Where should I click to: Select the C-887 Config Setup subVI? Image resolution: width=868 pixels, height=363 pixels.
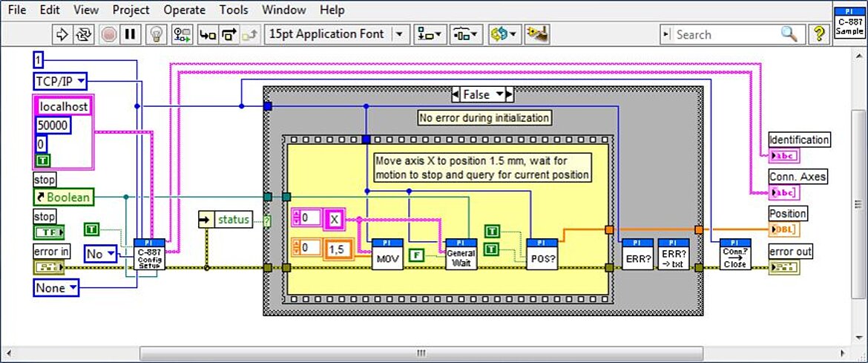click(149, 255)
